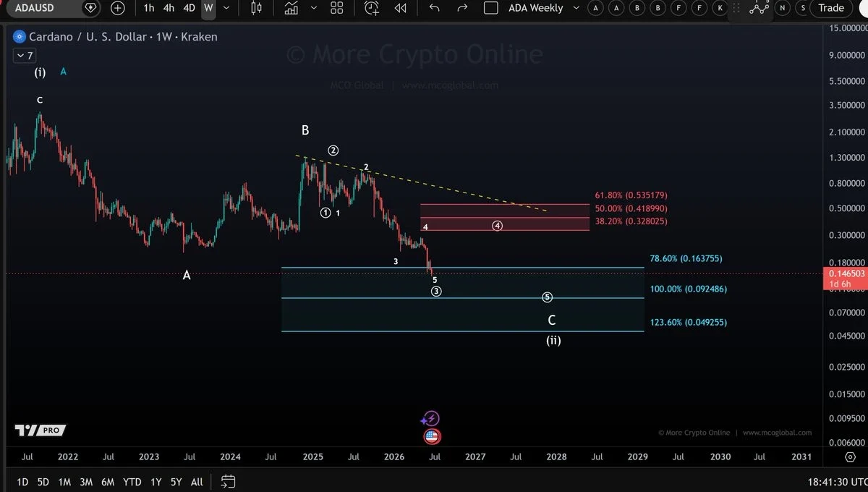Set range to YTD
The width and height of the screenshot is (868, 492).
[x=132, y=482]
